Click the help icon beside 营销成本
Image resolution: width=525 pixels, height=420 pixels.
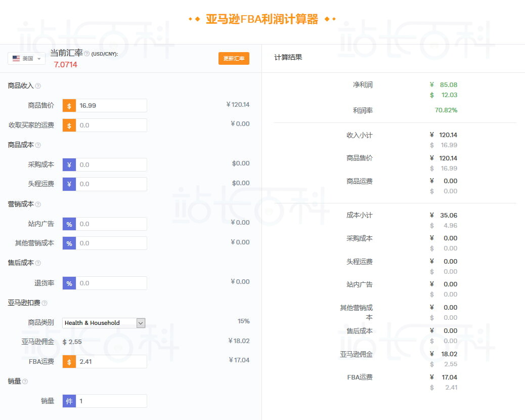click(x=38, y=204)
